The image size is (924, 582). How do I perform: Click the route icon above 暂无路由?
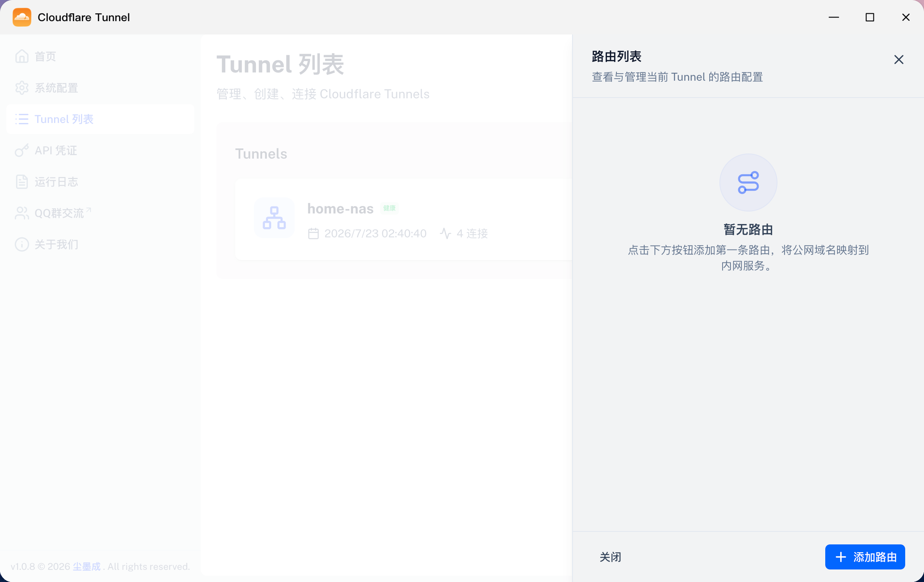point(748,183)
